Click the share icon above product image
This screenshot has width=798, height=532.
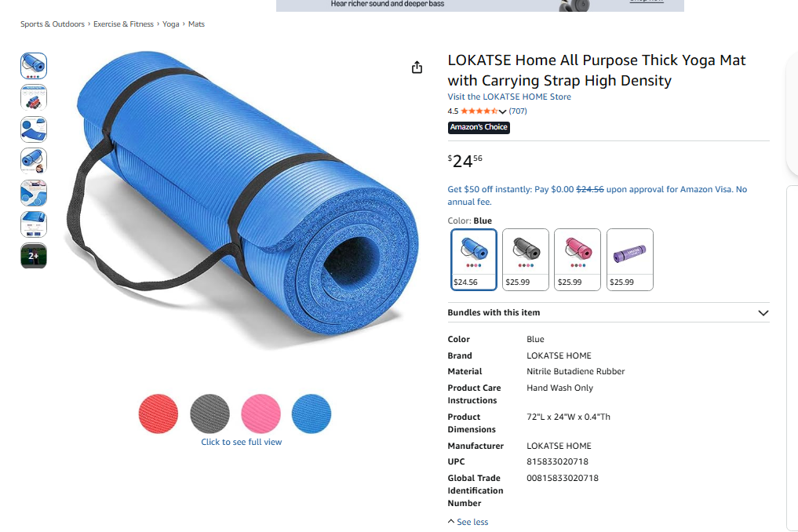tap(417, 67)
